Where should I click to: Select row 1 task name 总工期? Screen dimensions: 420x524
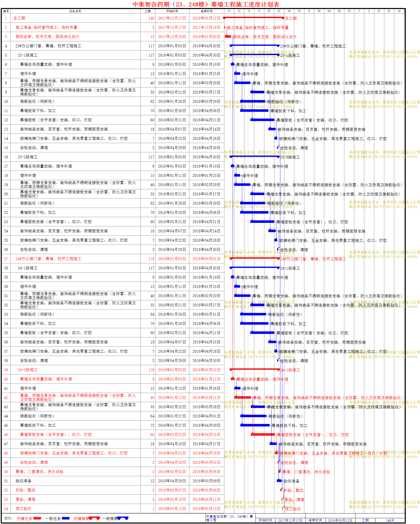[19, 18]
